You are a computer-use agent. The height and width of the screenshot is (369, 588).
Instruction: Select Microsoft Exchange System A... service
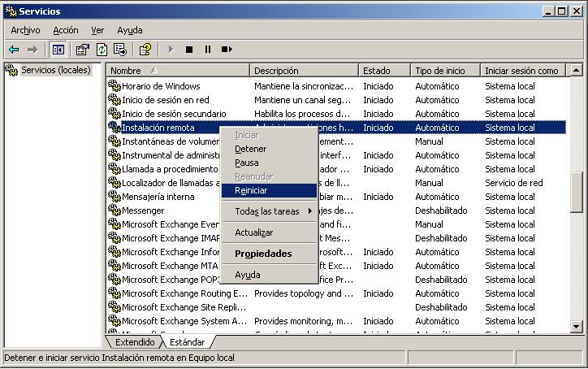pos(184,321)
